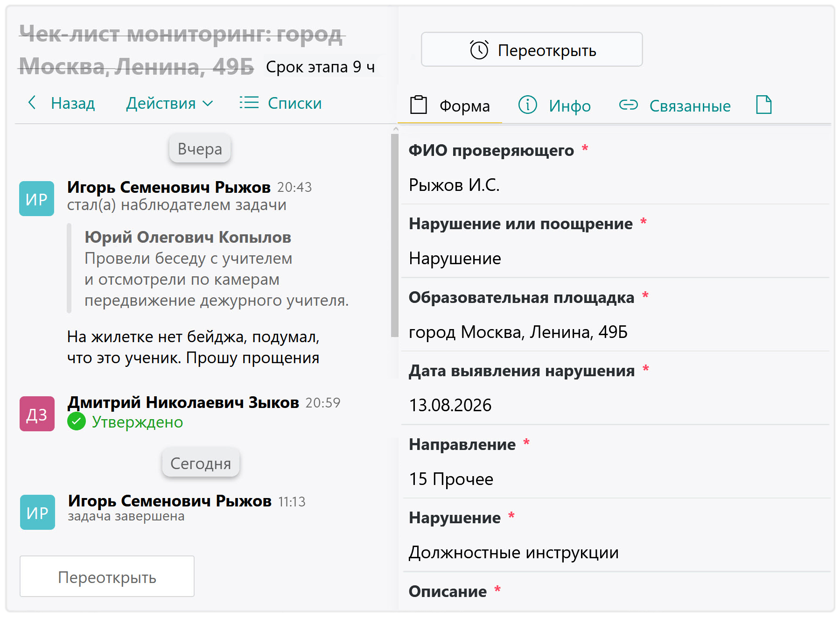Viewport: 840px width, 618px height.
Task: Click the ИР avatar at 20:43 message
Action: click(x=36, y=198)
